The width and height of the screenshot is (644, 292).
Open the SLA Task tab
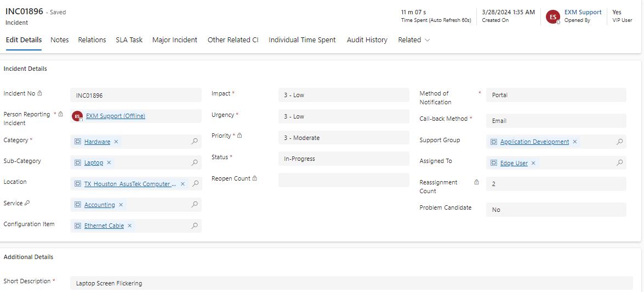129,40
